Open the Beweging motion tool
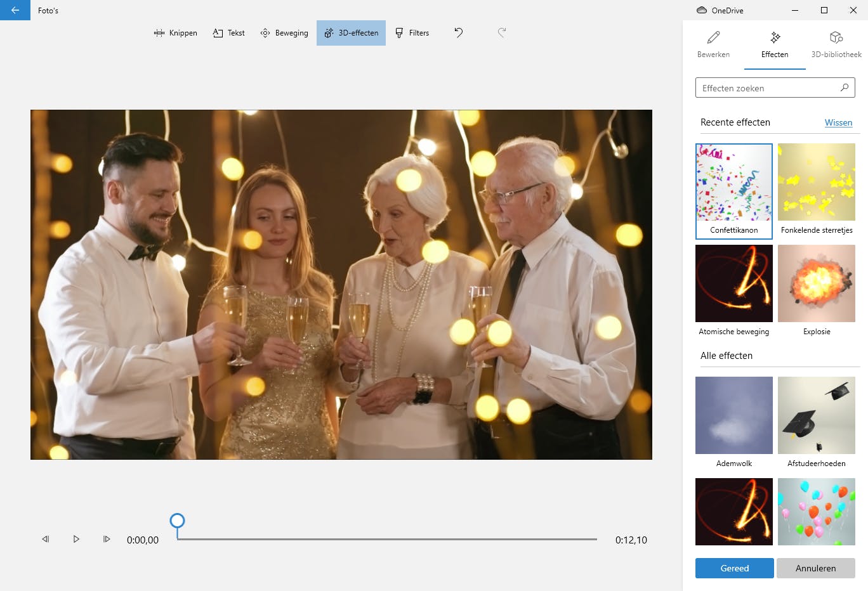 (284, 33)
